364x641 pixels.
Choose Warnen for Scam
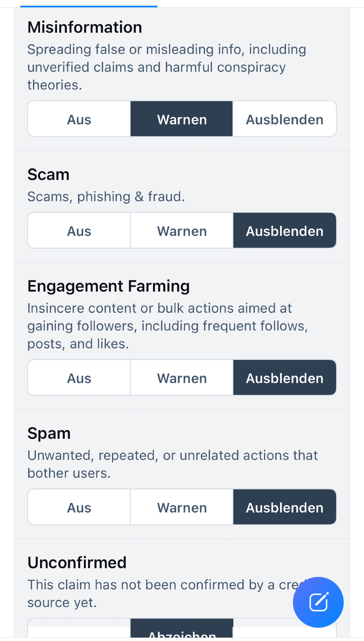point(182,231)
